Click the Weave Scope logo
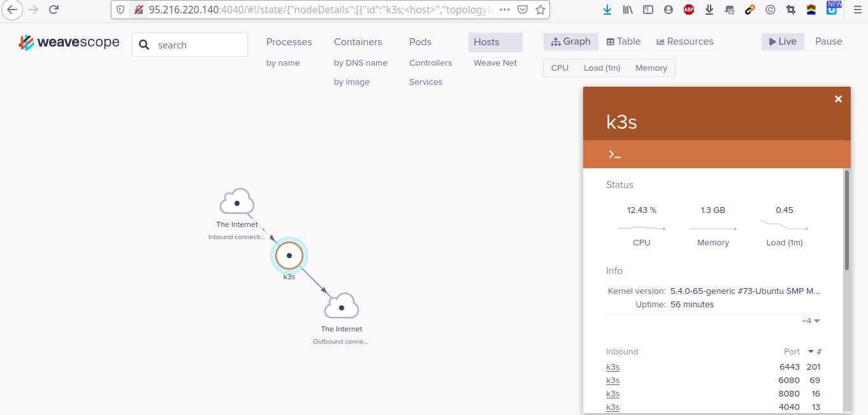Image resolution: width=868 pixels, height=415 pixels. (69, 43)
